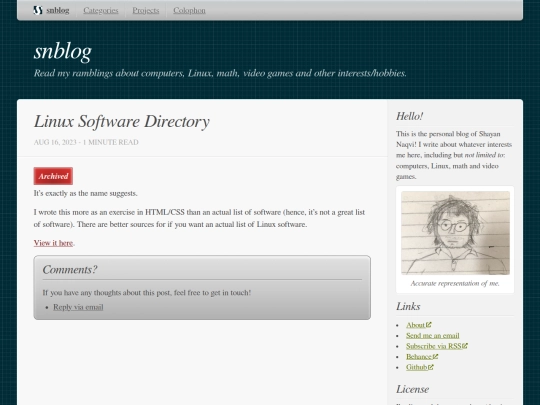Open the Subscribe via RSS link
The image size is (540, 405).
coord(434,346)
